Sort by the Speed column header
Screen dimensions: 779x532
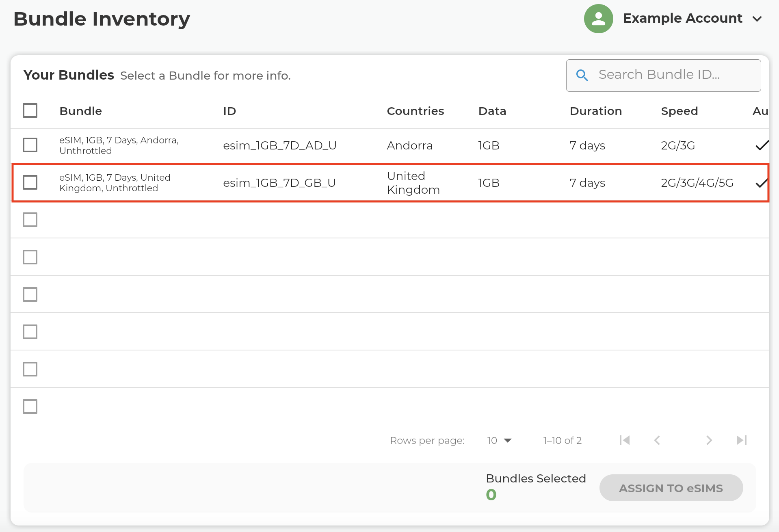[679, 111]
